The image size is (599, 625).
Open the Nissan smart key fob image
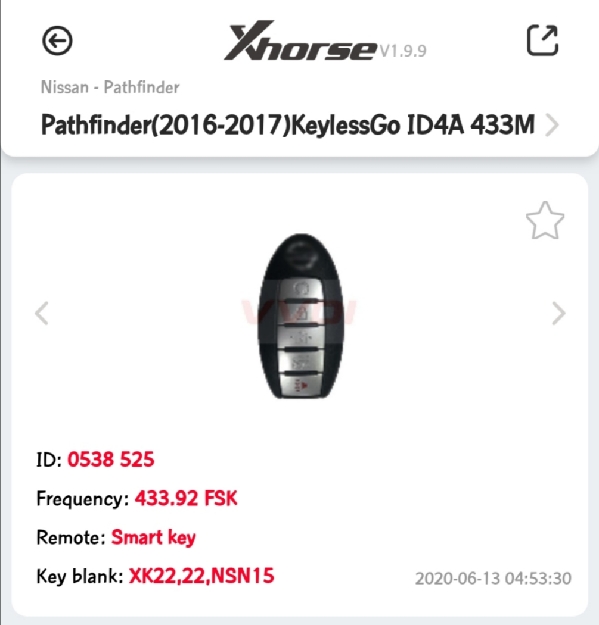[301, 316]
